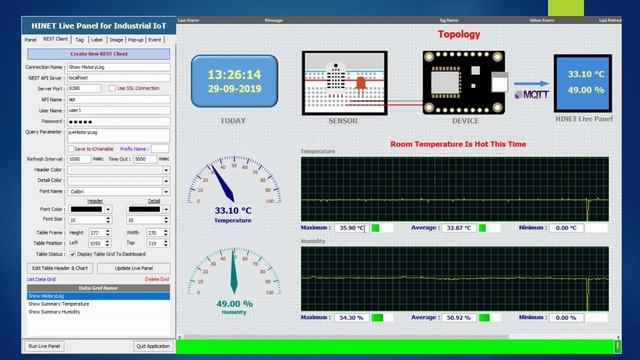Click the Prefix Name input field
Screen dimensions: 640x360
coord(160,149)
